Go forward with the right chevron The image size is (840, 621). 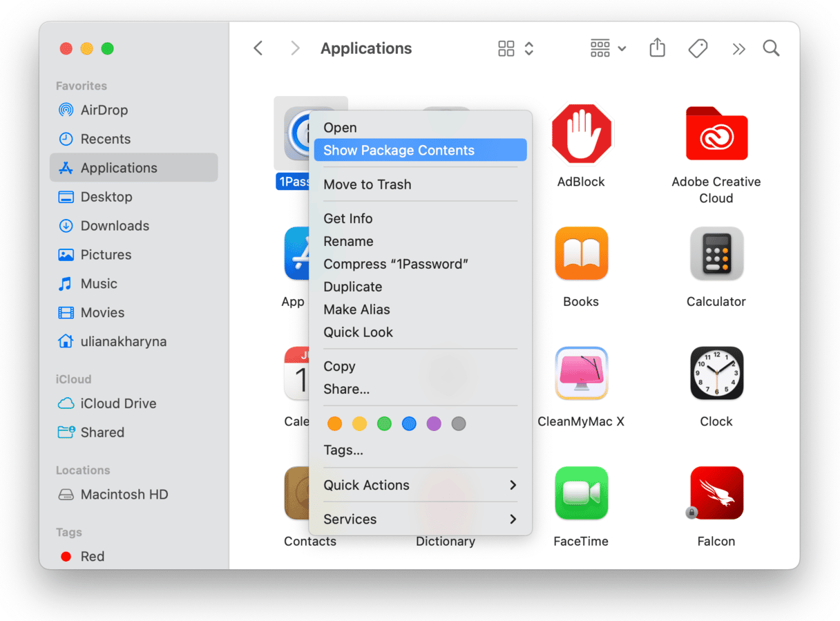(295, 48)
